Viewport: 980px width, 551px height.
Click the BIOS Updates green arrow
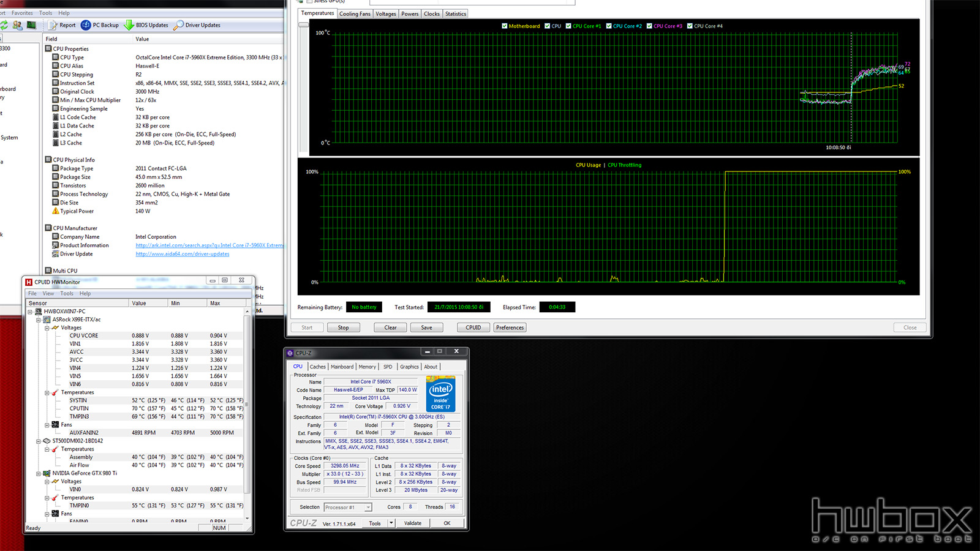[x=129, y=25]
